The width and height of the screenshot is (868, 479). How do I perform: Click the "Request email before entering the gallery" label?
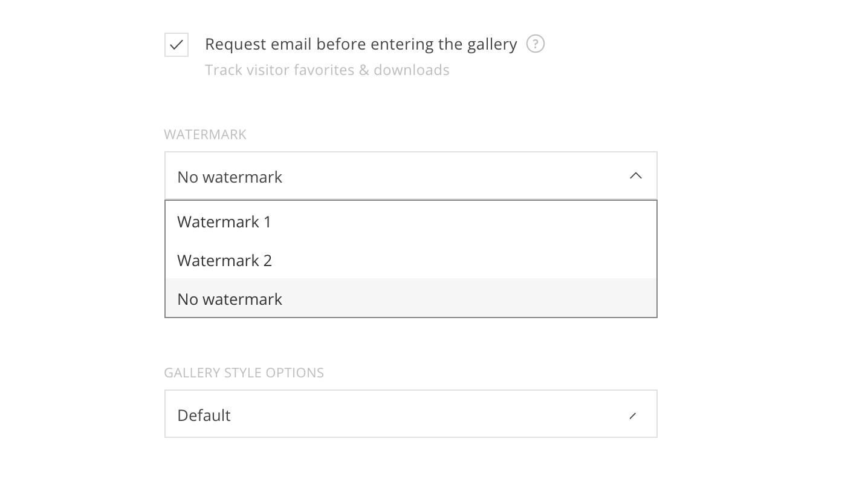tap(361, 44)
